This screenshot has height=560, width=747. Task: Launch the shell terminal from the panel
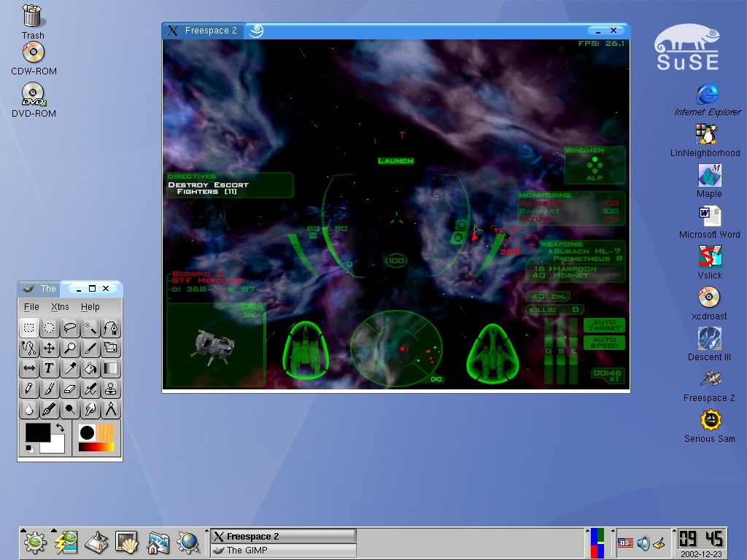point(127,542)
